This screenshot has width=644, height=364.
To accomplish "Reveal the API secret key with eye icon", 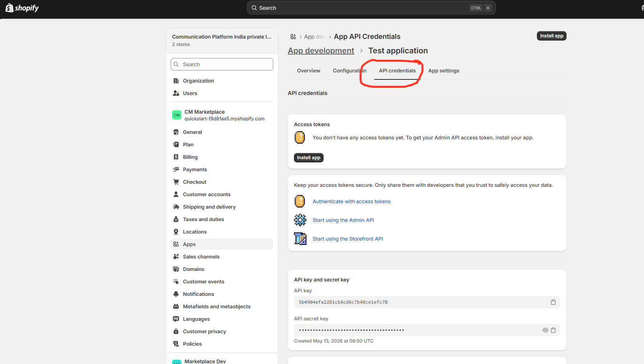I will point(545,330).
